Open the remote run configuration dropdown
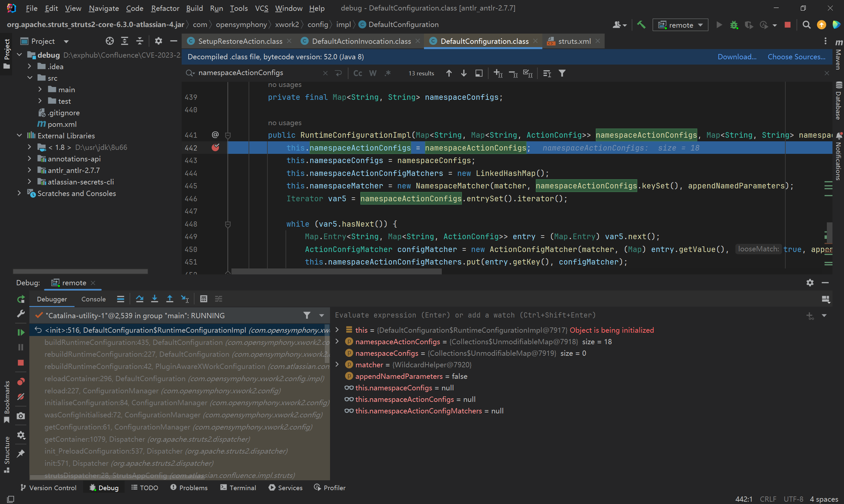Image resolution: width=844 pixels, height=504 pixels. click(x=680, y=25)
